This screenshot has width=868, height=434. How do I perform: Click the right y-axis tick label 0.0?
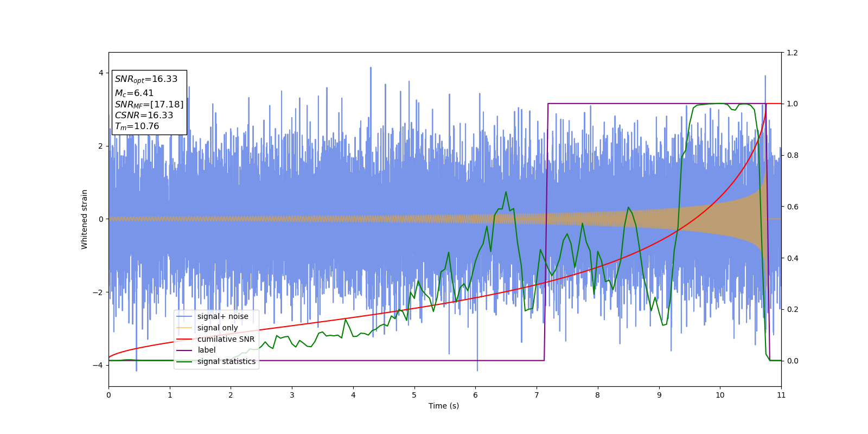[x=792, y=361]
